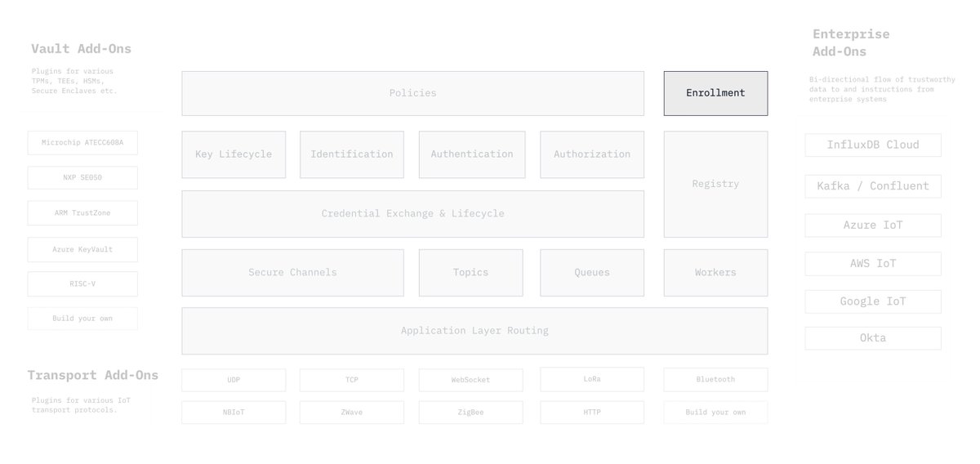980x464 pixels.
Task: Select the NXP SE050 add-on
Action: pos(82,178)
